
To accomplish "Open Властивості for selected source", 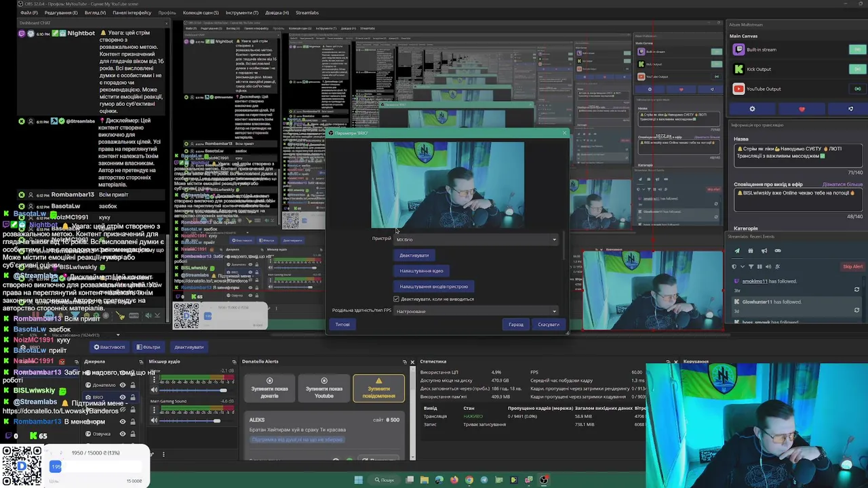I will click(x=110, y=347).
